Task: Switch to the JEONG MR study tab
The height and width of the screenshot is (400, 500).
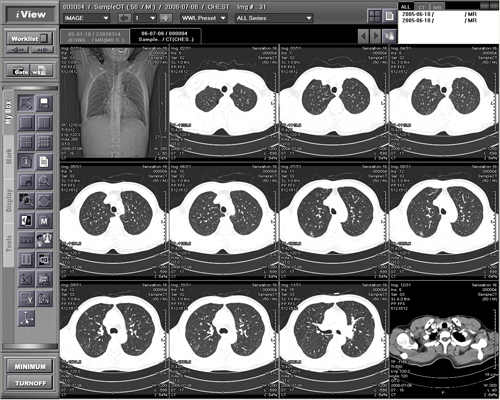Action: click(95, 37)
